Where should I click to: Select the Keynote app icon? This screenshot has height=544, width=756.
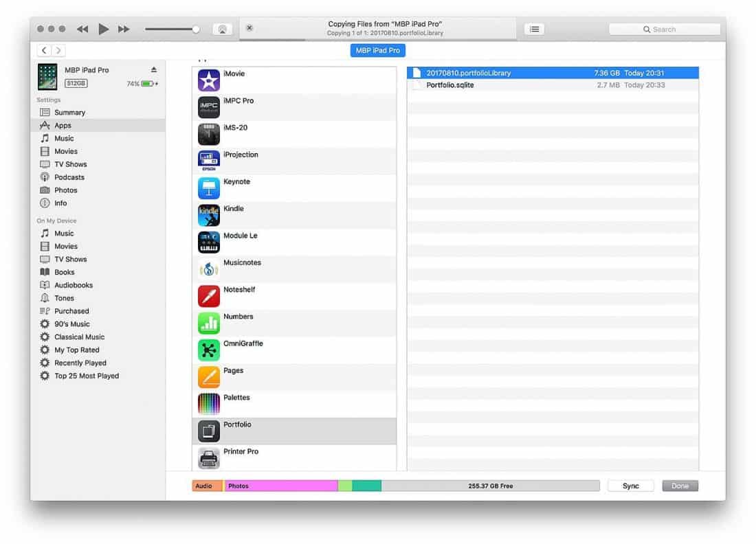point(209,188)
